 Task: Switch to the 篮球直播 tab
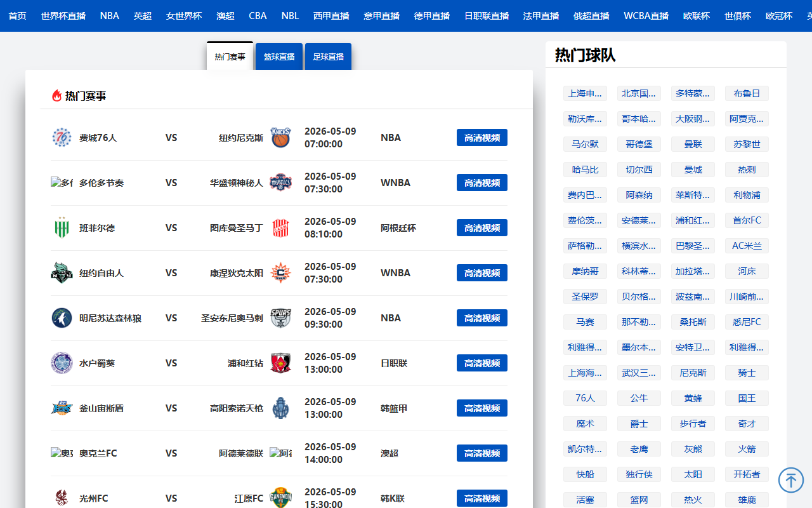point(279,57)
